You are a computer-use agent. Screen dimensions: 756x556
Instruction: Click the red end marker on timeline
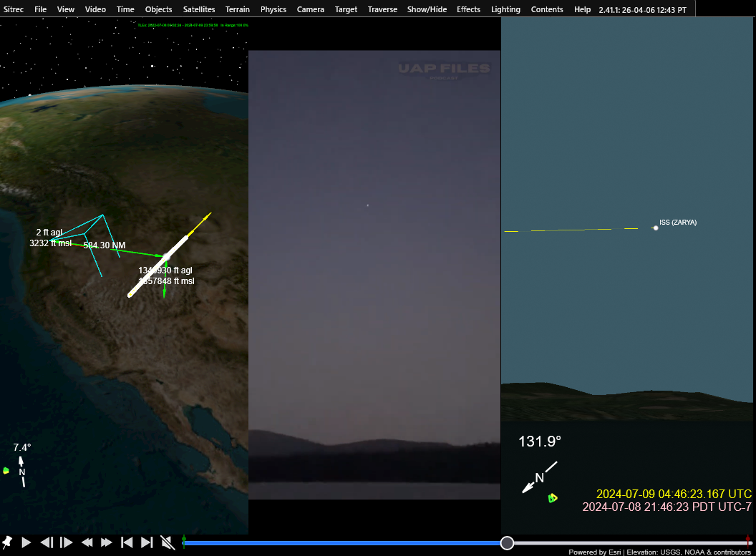[x=748, y=541]
